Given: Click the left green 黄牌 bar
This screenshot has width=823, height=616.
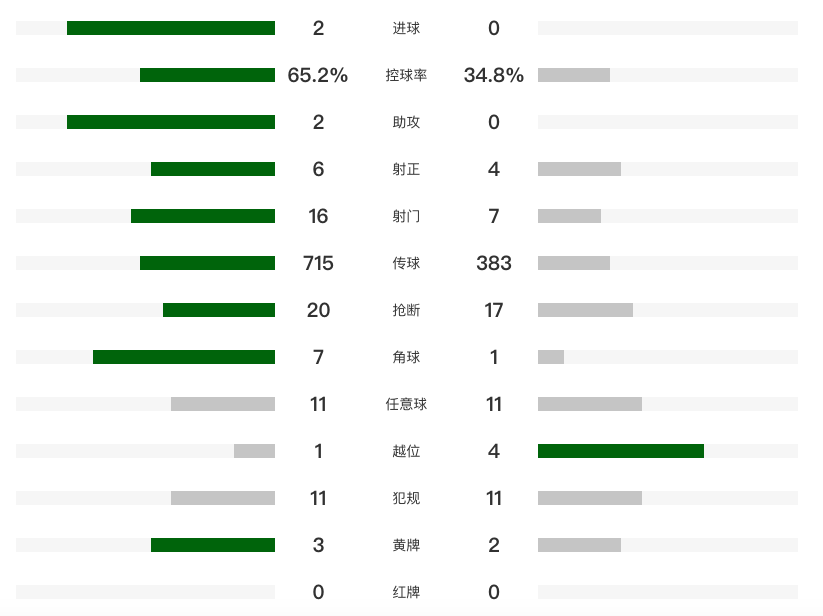Looking at the screenshot, I should (x=213, y=545).
